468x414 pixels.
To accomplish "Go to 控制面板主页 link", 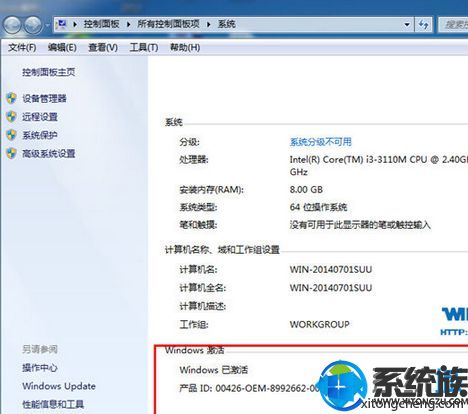I will point(49,72).
